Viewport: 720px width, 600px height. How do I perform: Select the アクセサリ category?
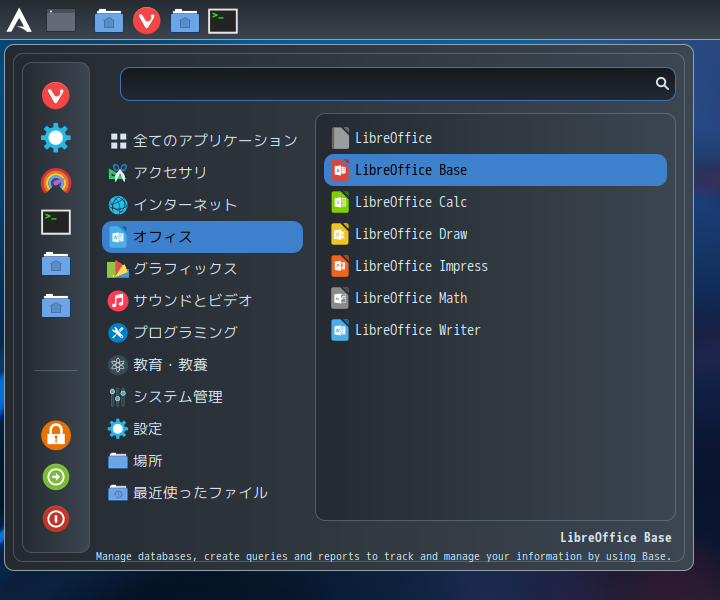pos(202,173)
